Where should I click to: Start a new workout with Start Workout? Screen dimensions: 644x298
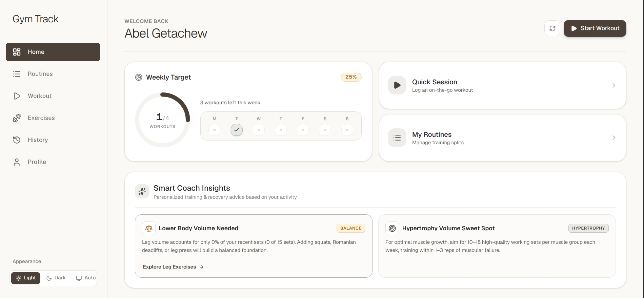pos(595,28)
